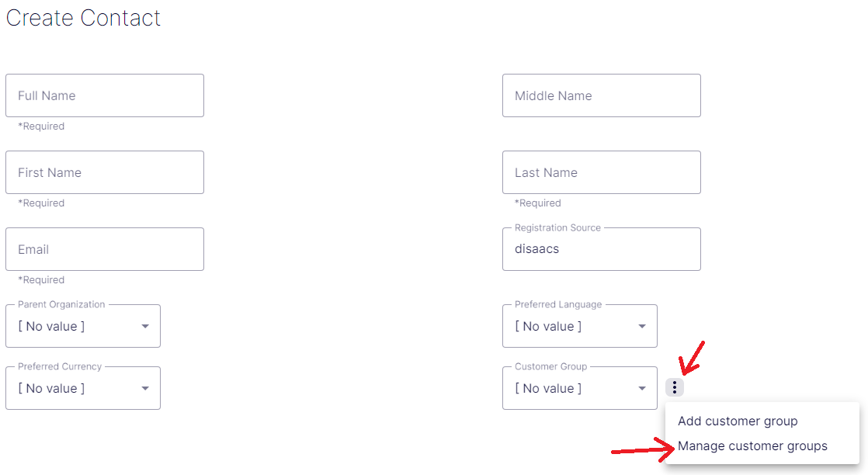The width and height of the screenshot is (868, 475).
Task: Click the Customer Group dropdown arrow
Action: click(x=642, y=388)
